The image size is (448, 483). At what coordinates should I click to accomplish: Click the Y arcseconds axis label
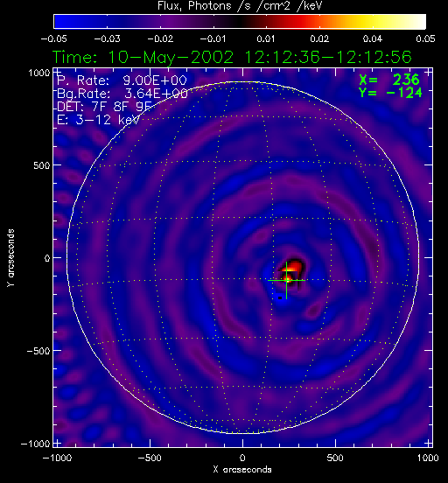pos(10,258)
